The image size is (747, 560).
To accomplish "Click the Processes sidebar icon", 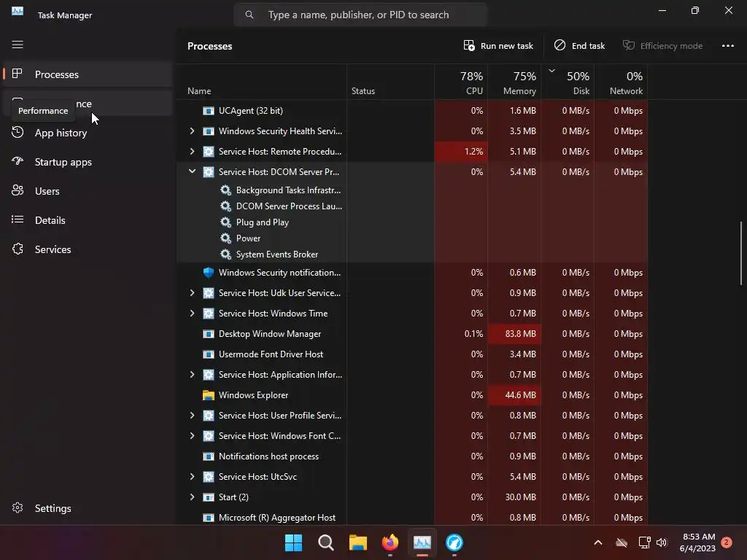I will click(x=18, y=74).
